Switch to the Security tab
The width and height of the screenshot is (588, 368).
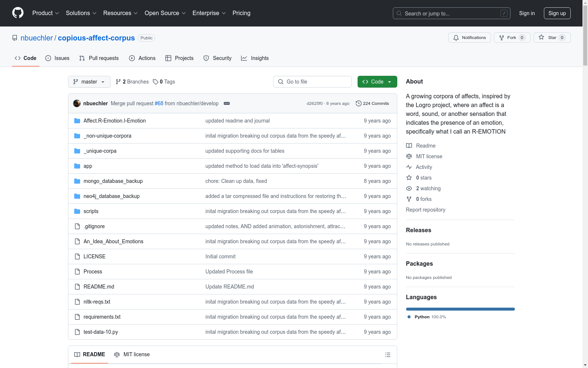(x=218, y=58)
